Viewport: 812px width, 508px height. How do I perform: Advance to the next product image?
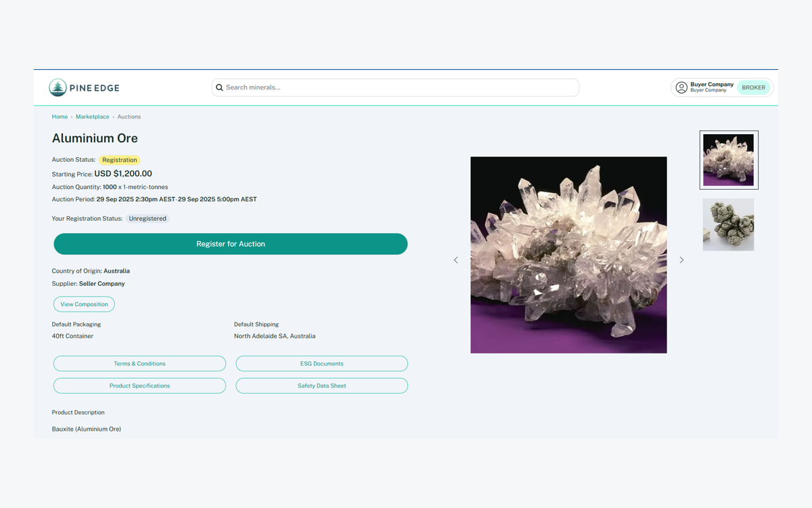681,260
